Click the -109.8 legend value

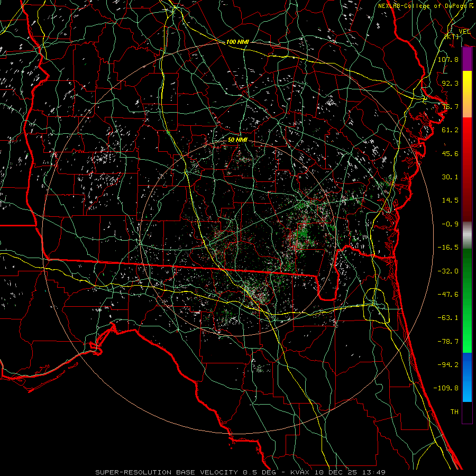tap(446, 388)
